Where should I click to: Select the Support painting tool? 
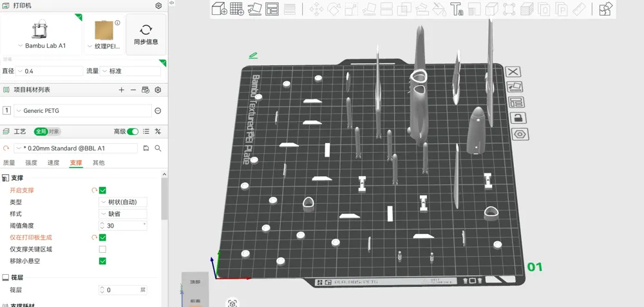(422, 9)
